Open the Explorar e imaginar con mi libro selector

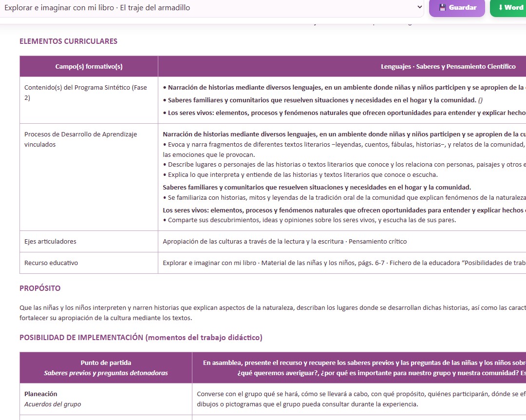coord(212,8)
